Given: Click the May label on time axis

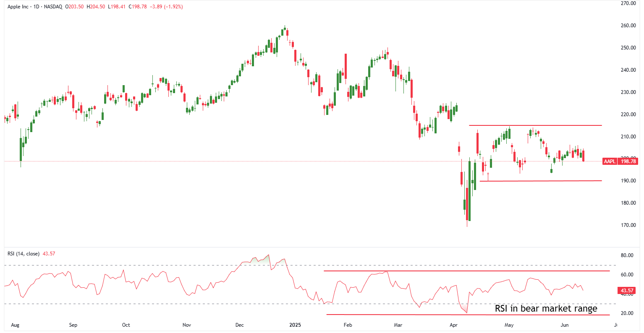Looking at the screenshot, I should pos(509,325).
